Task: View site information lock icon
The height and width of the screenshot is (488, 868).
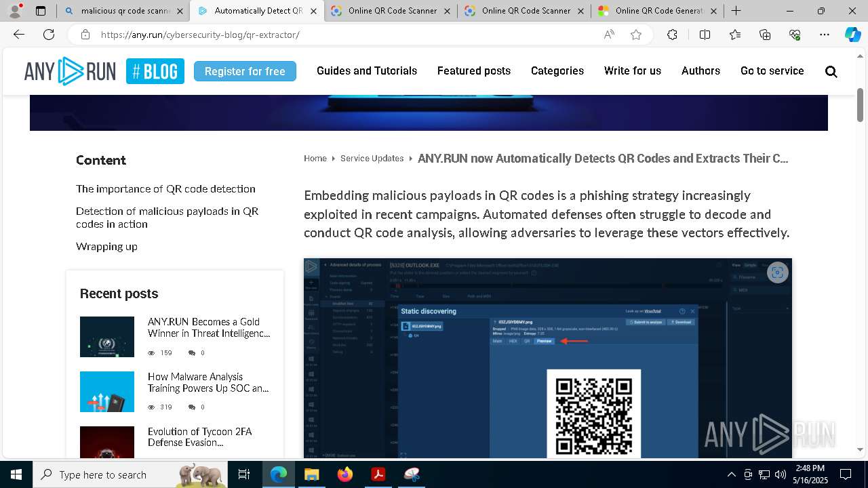Action: (x=85, y=35)
